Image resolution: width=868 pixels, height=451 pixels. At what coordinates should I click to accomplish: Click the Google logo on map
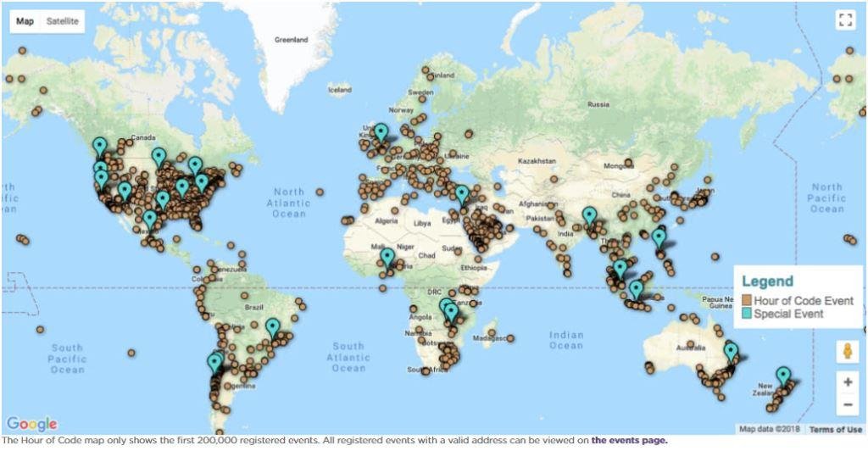[32, 424]
